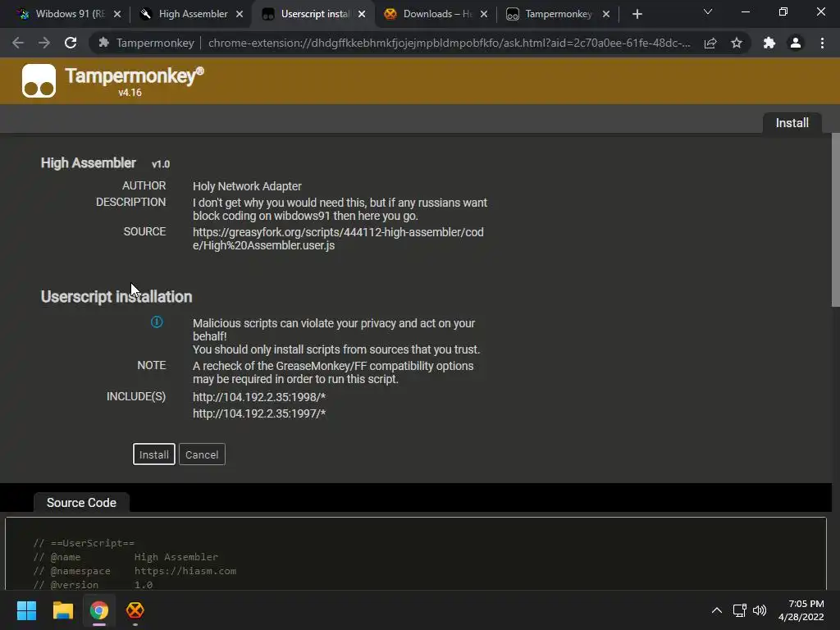Click the greasyfork.org source URL text

coord(338,239)
